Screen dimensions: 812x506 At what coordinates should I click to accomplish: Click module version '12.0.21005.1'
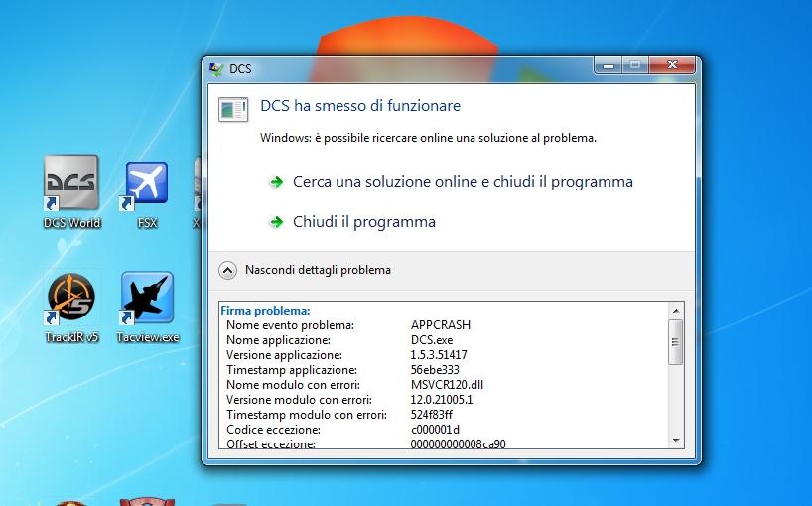441,400
